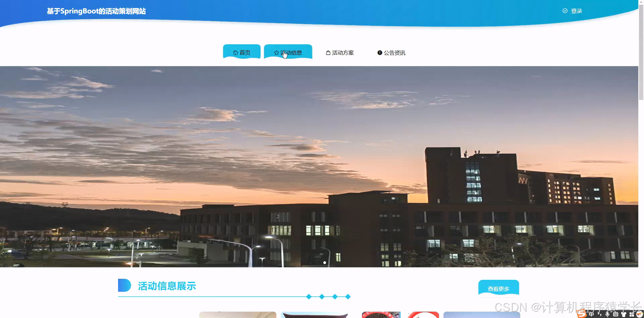Click the microphone voice input icon
The width and height of the screenshot is (644, 318).
607,314
